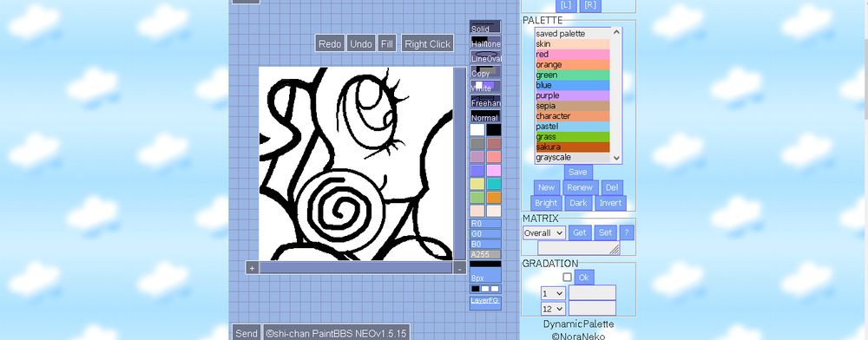Select the 'purple' palette entry

573,95
